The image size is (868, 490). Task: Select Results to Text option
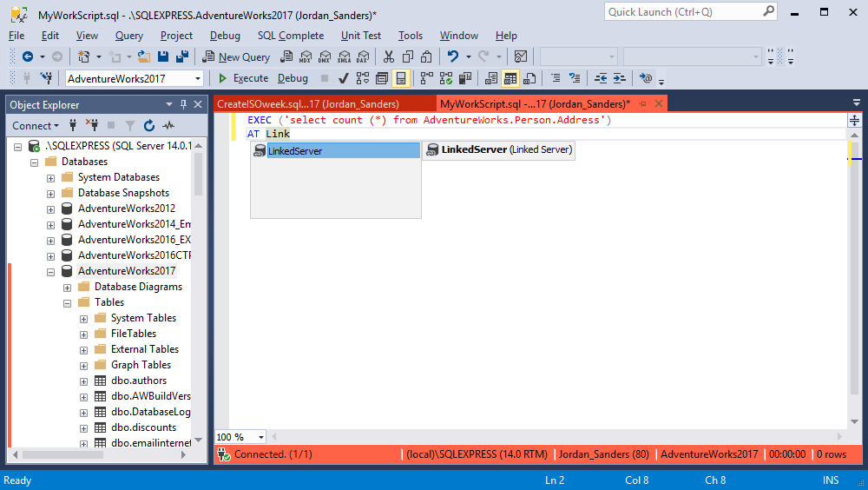click(x=491, y=78)
